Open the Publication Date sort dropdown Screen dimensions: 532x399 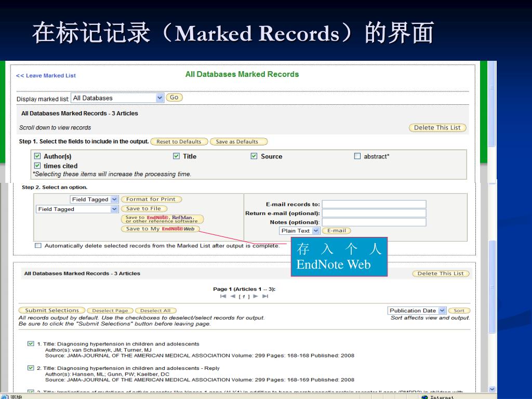417,311
